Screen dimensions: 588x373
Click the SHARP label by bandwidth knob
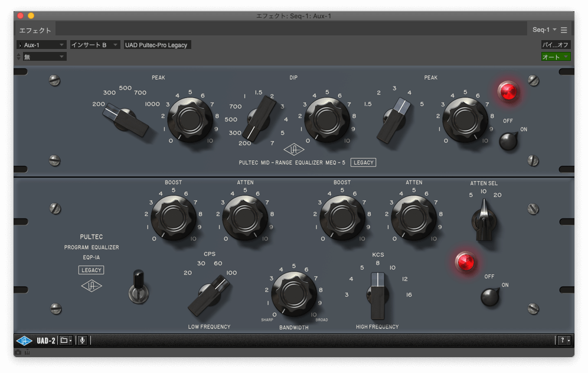pyautogui.click(x=267, y=320)
